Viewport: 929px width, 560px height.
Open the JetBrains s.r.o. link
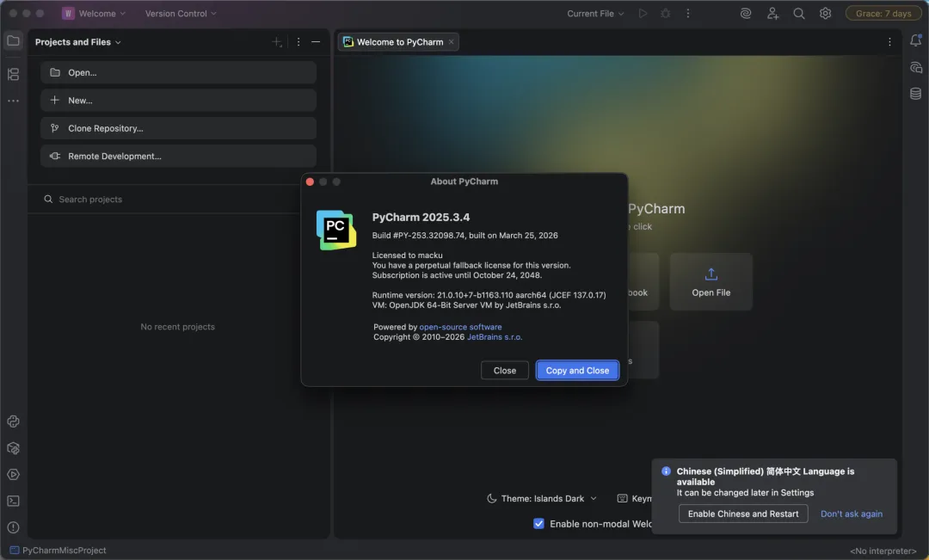click(x=494, y=336)
